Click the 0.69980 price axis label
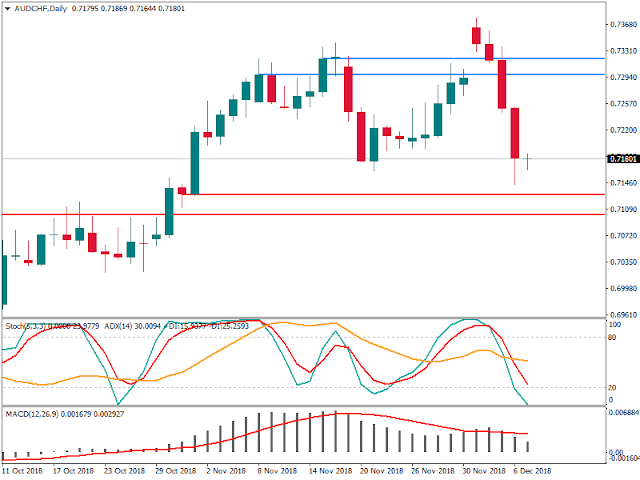The image size is (640, 480). 623,289
